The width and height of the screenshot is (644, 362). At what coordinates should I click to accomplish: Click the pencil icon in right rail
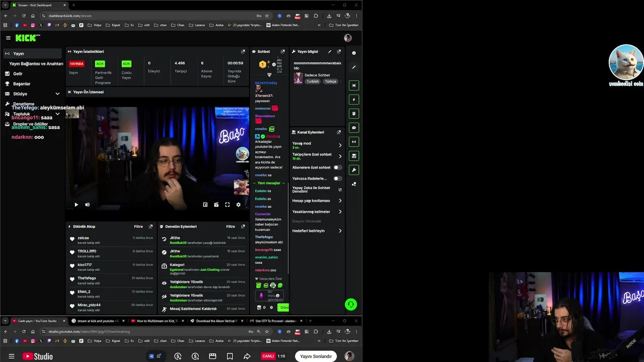pos(354,67)
